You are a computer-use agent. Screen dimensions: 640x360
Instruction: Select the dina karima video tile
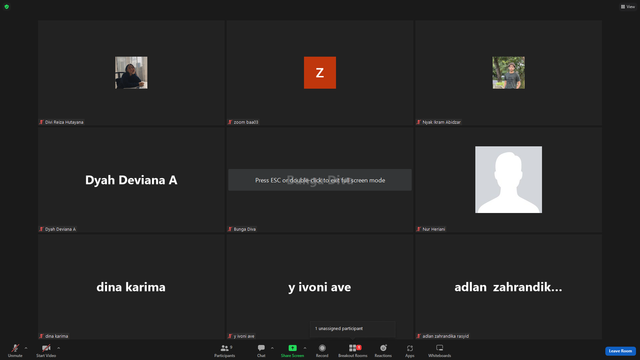tap(131, 287)
